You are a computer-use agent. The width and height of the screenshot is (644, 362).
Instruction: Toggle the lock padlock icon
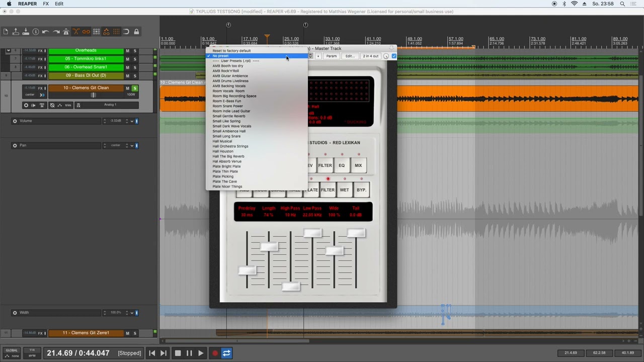point(136,32)
